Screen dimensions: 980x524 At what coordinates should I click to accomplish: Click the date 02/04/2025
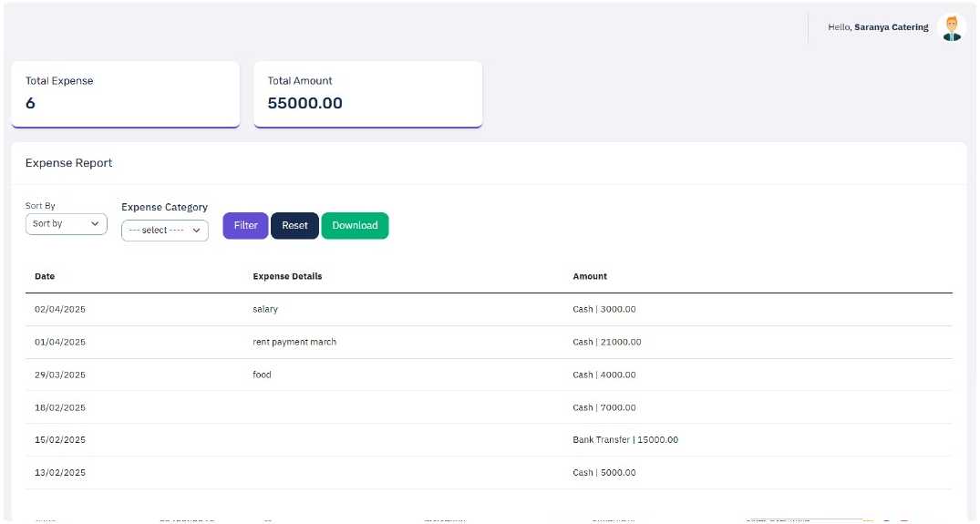point(60,309)
